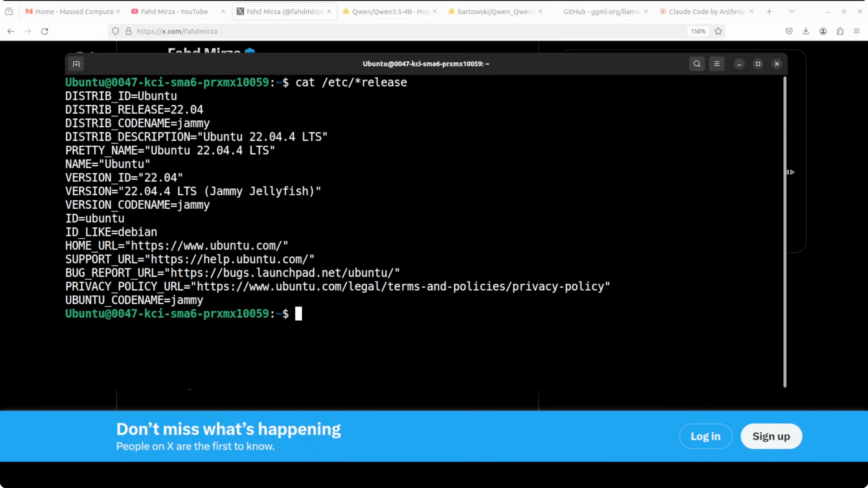This screenshot has height=488, width=868.
Task: Reload the current browser page
Action: (45, 31)
